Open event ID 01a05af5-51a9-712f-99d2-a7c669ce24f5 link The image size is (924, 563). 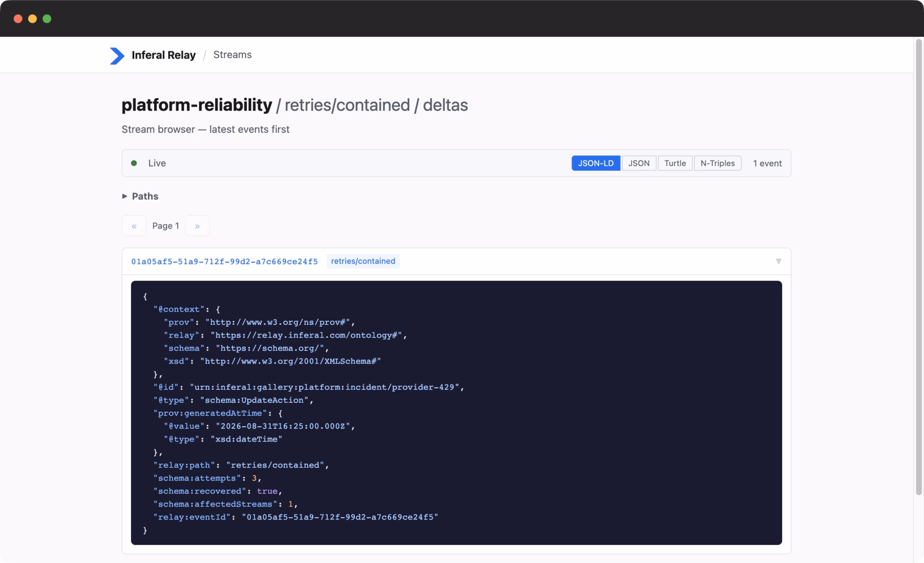224,261
